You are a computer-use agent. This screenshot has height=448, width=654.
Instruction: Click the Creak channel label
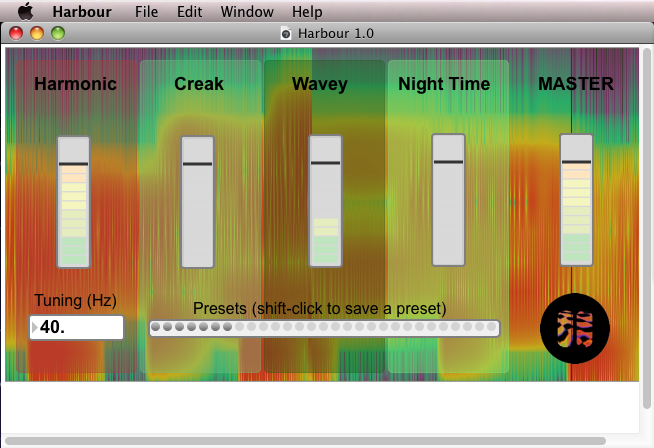(x=199, y=84)
